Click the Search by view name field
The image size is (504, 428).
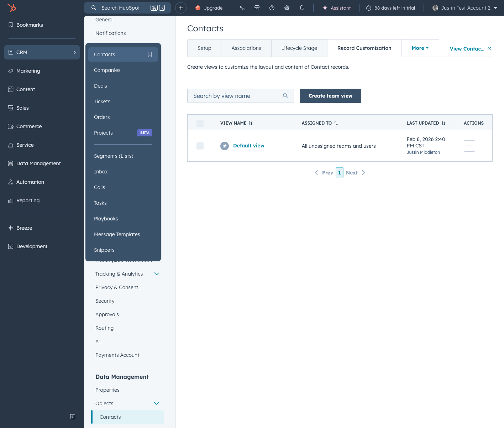pyautogui.click(x=241, y=96)
